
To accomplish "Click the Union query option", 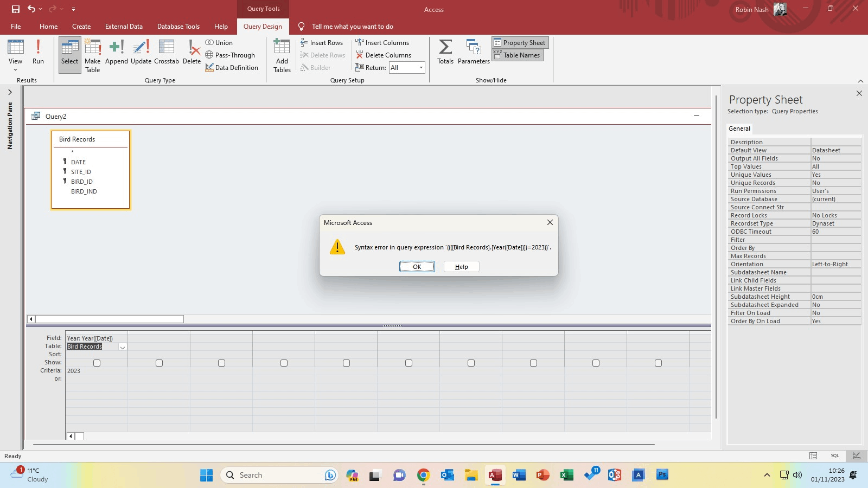I will tap(219, 43).
